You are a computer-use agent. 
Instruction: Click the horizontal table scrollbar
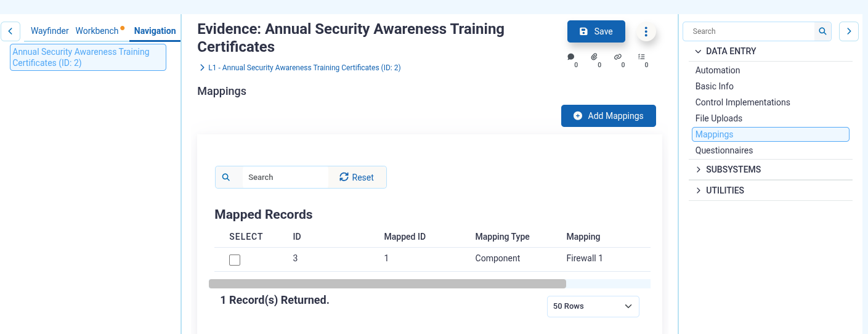[x=387, y=283]
